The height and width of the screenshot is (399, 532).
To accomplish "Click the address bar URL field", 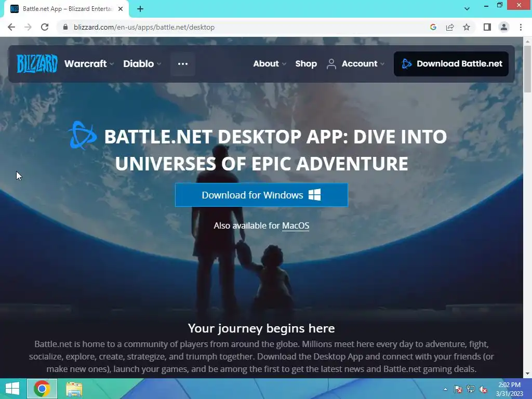I will tap(244, 27).
